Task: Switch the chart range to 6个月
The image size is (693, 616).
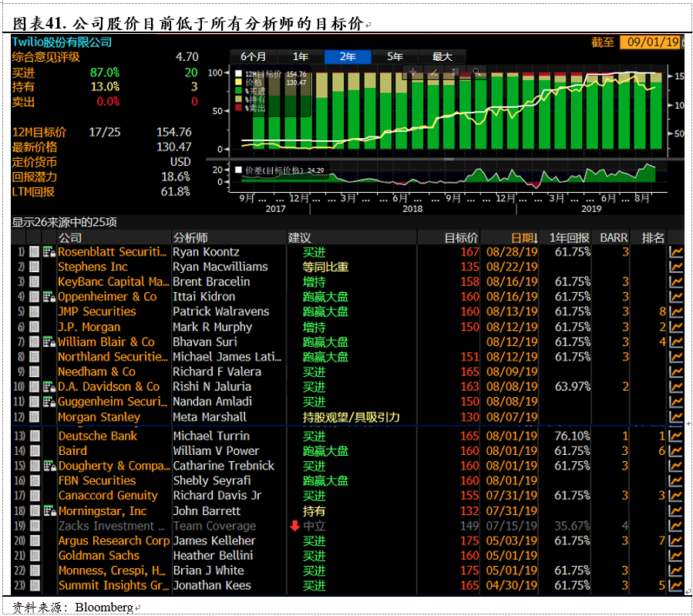Action: click(x=254, y=57)
